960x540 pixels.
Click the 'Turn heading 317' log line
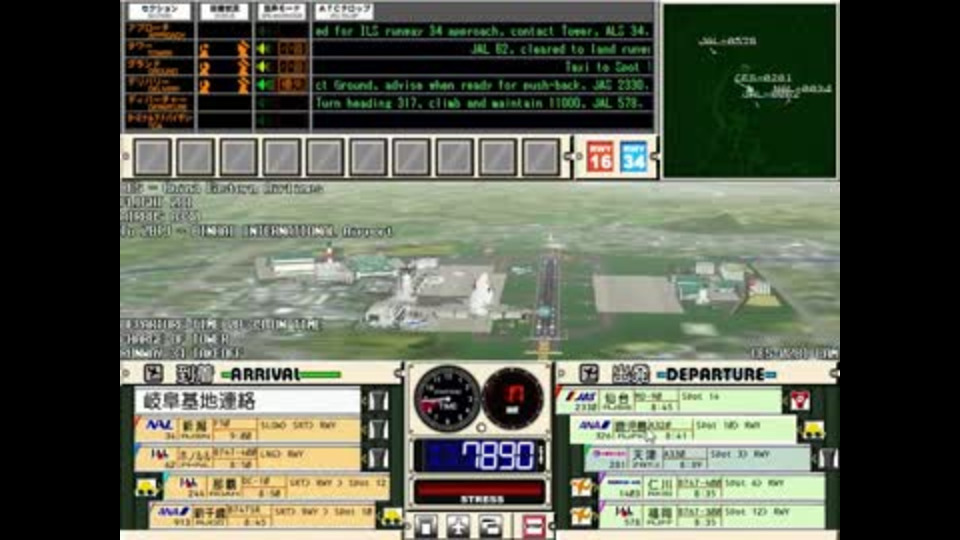tap(480, 102)
